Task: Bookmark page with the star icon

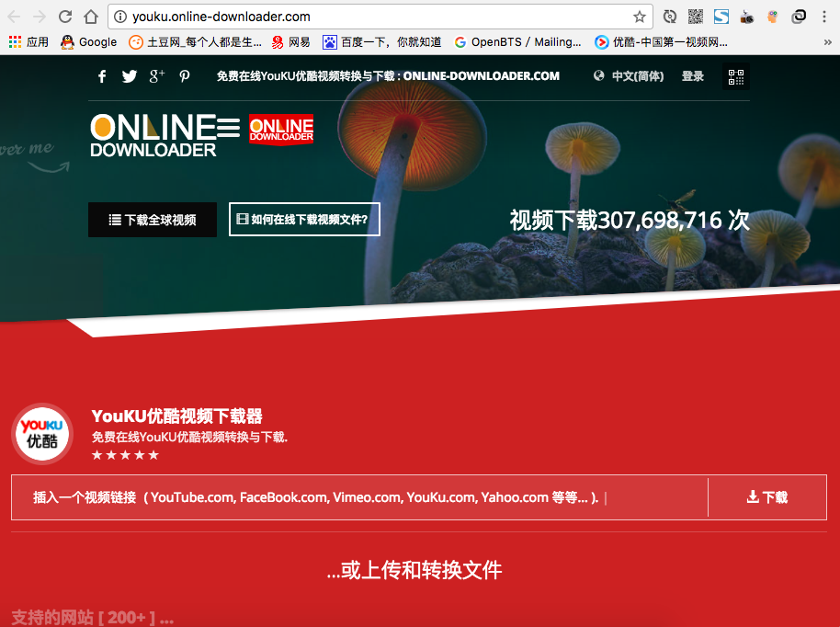Action: click(x=640, y=17)
